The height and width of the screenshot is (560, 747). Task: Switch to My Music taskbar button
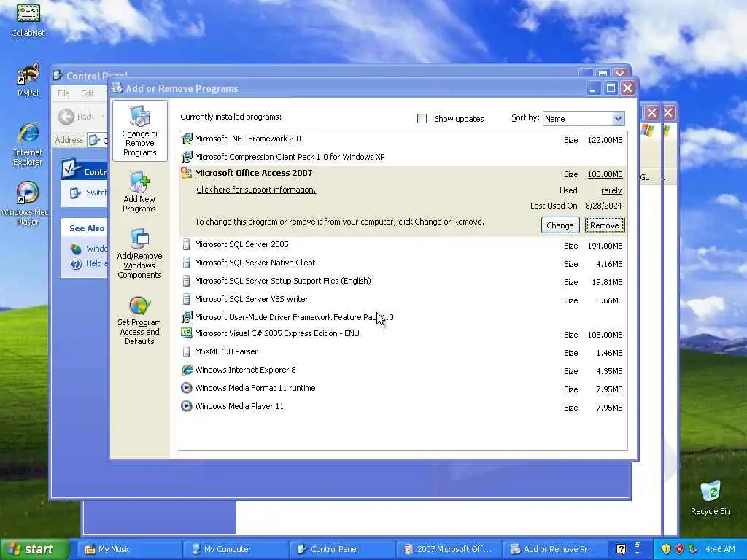128,549
